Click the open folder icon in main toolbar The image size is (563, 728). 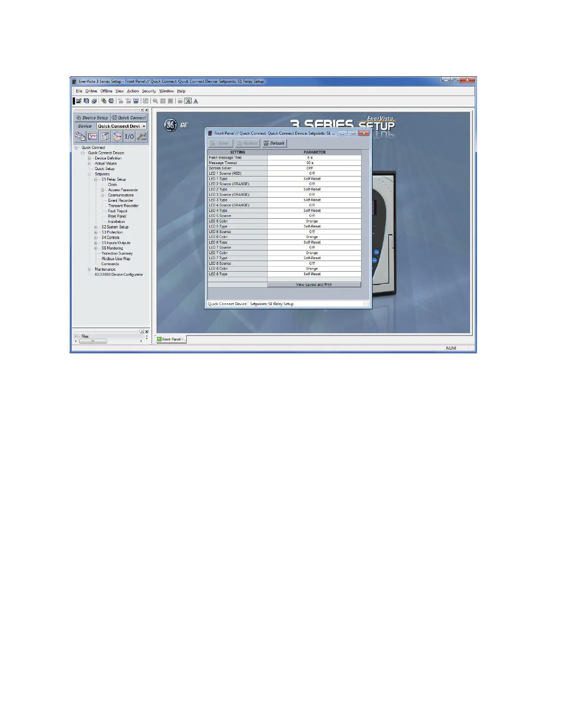[79, 101]
